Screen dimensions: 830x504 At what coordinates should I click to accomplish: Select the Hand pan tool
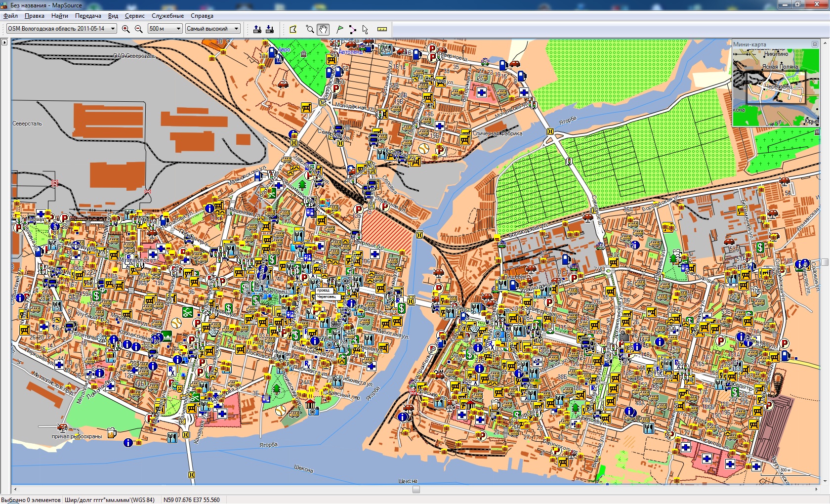pos(323,29)
